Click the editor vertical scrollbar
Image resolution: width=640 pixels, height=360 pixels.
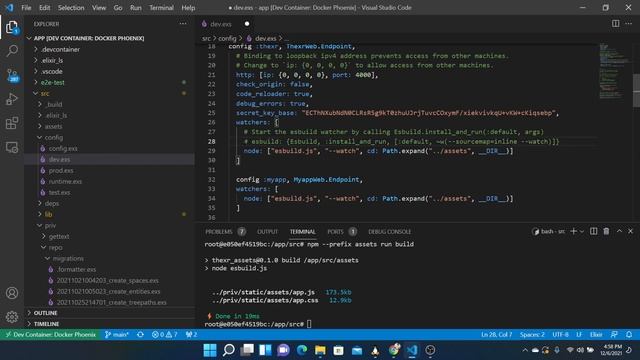[636, 90]
